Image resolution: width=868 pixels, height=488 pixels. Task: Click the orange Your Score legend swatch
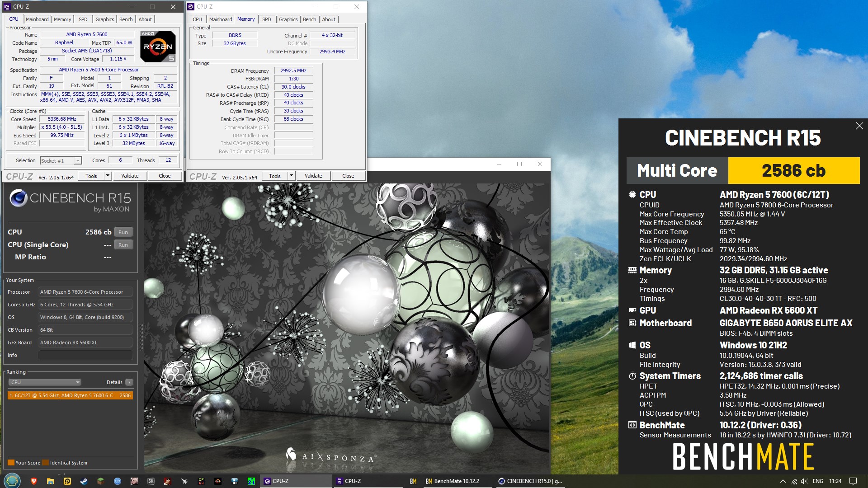click(11, 463)
